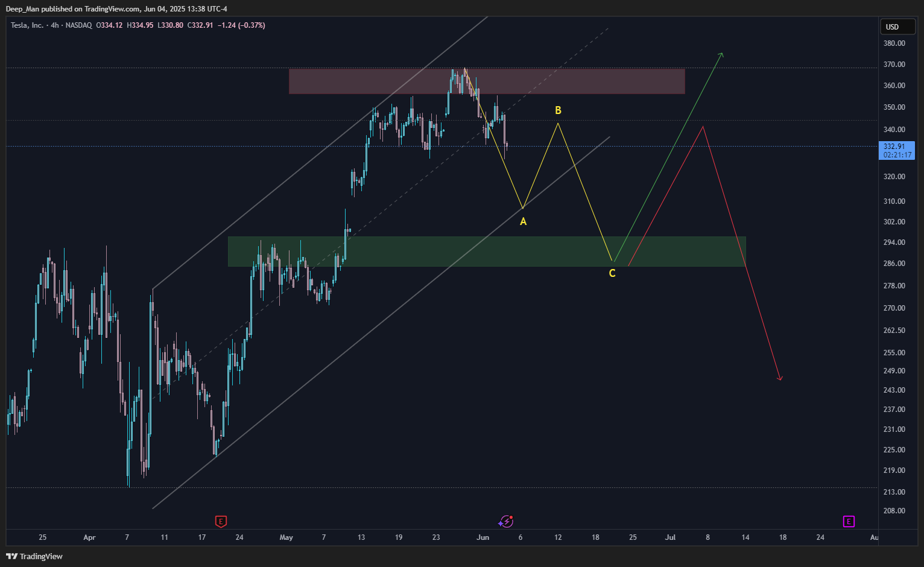Click the 360.00 price axis label
The width and height of the screenshot is (924, 567).
(x=894, y=86)
